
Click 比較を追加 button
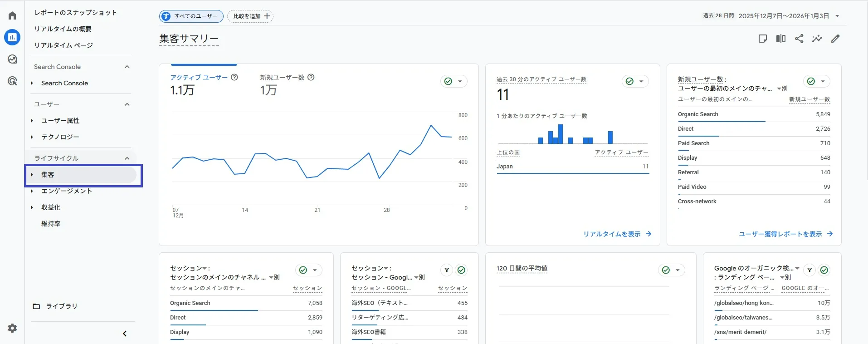point(250,16)
